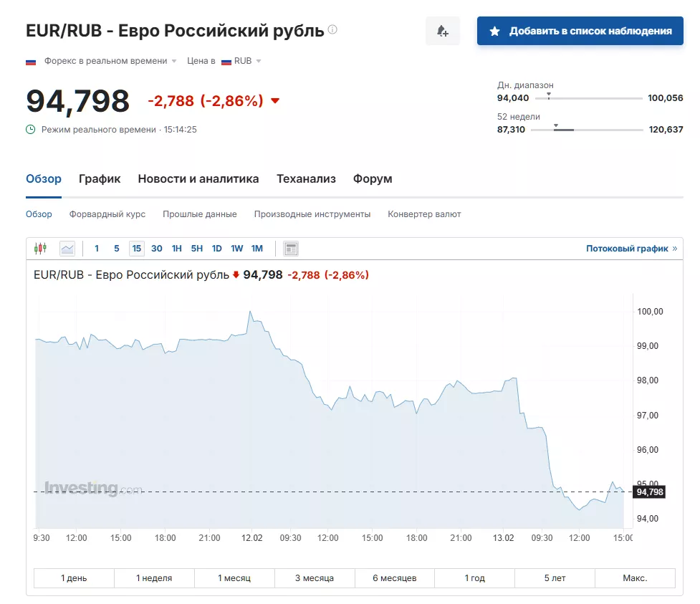Open the Новости и аналитика tab
This screenshot has height=604, width=700.
tap(198, 178)
